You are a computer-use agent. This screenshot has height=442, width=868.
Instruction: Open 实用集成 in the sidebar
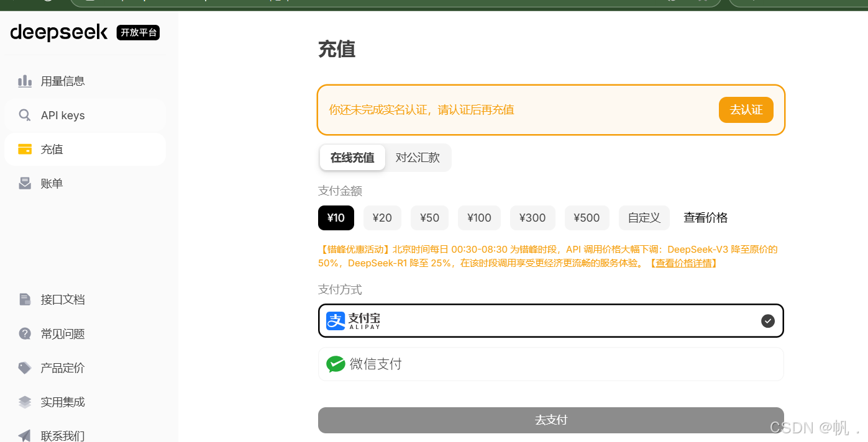tap(85, 402)
